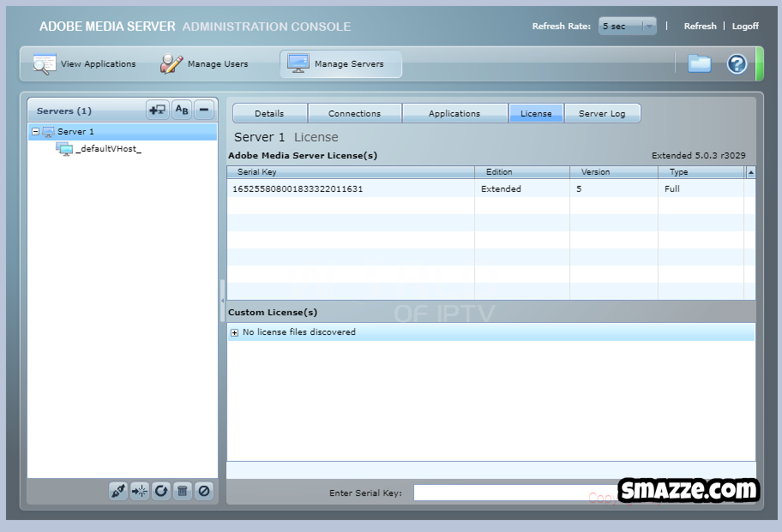782x532 pixels.
Task: Open the View Applications section
Action: (x=85, y=63)
